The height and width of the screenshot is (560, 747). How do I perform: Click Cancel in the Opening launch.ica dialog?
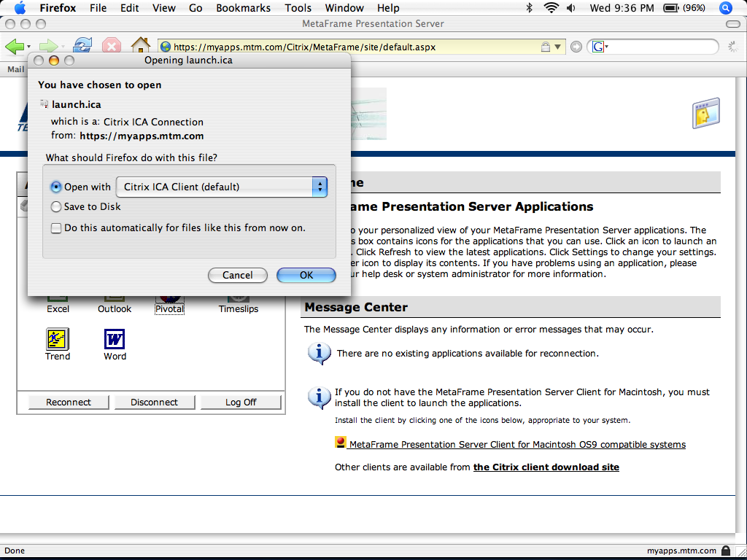238,275
